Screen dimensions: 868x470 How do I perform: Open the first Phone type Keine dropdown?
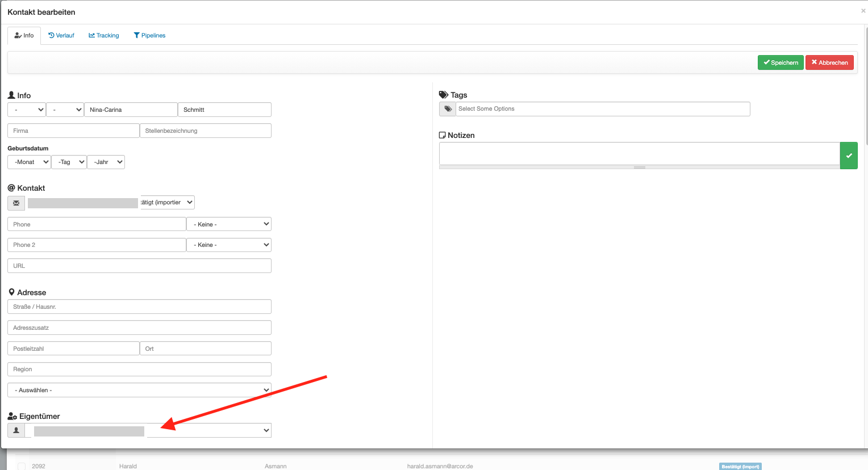[x=229, y=224]
